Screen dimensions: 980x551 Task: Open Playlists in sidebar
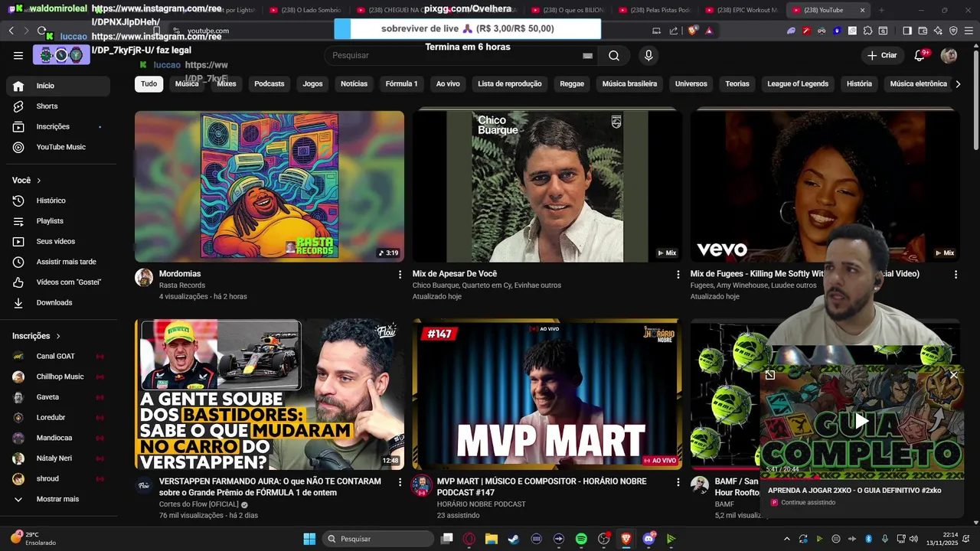click(x=58, y=221)
